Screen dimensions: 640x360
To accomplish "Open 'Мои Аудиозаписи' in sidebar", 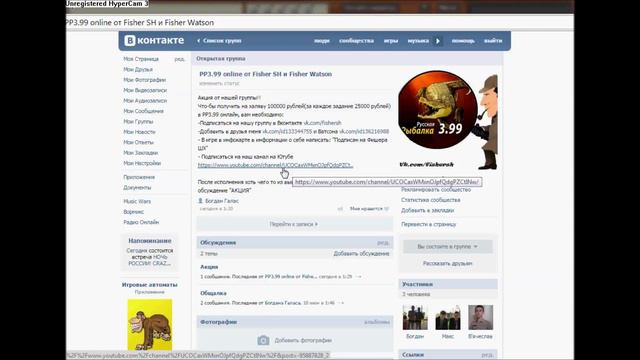I will (145, 101).
